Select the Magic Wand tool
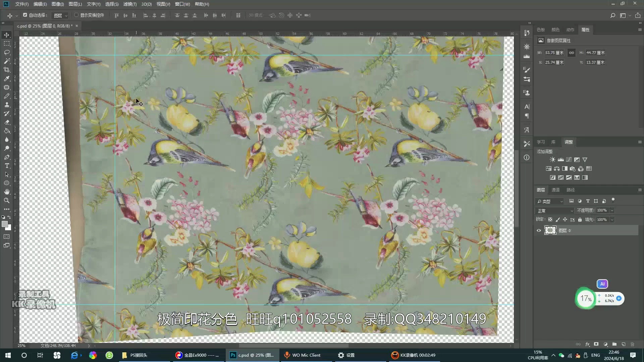This screenshot has height=362, width=644. [x=7, y=61]
